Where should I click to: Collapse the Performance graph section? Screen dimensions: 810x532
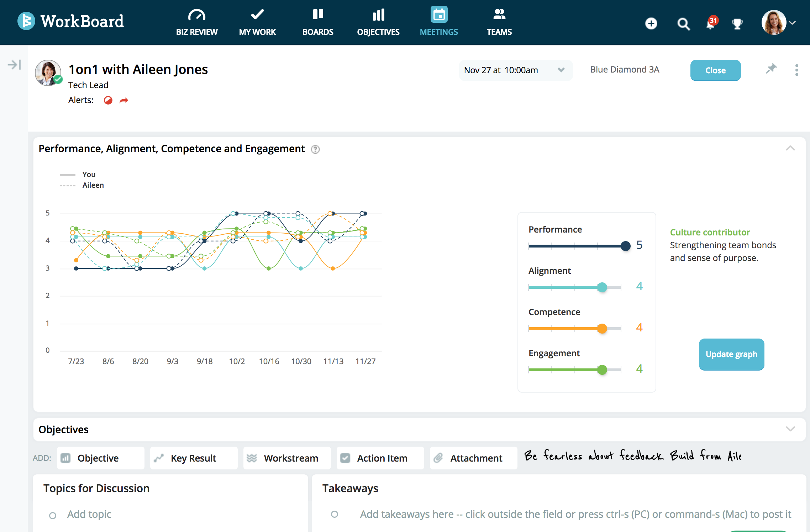click(790, 148)
